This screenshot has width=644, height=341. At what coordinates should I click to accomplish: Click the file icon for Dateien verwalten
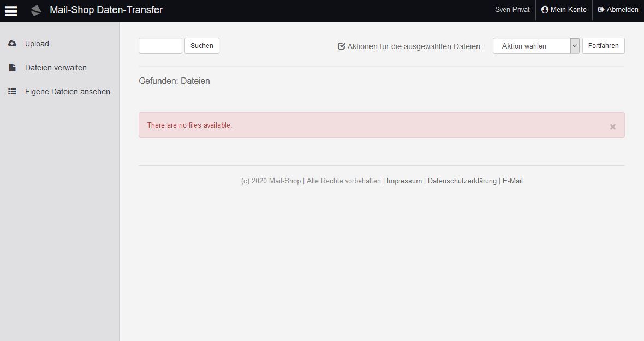tap(12, 68)
